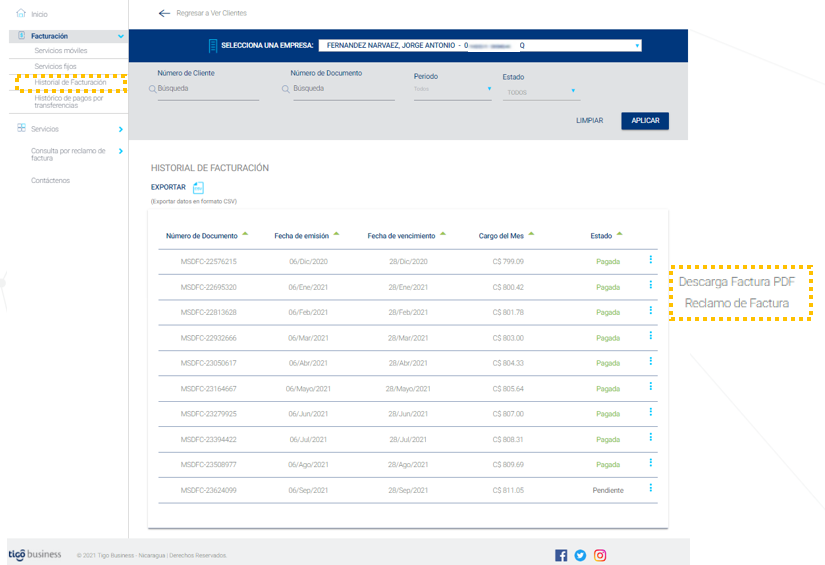Click the Número de Cliente search field
This screenshot has width=825, height=565.
click(x=208, y=89)
